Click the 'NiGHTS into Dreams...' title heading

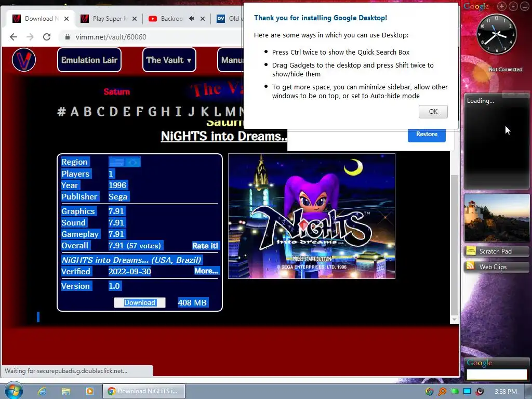[x=224, y=136]
